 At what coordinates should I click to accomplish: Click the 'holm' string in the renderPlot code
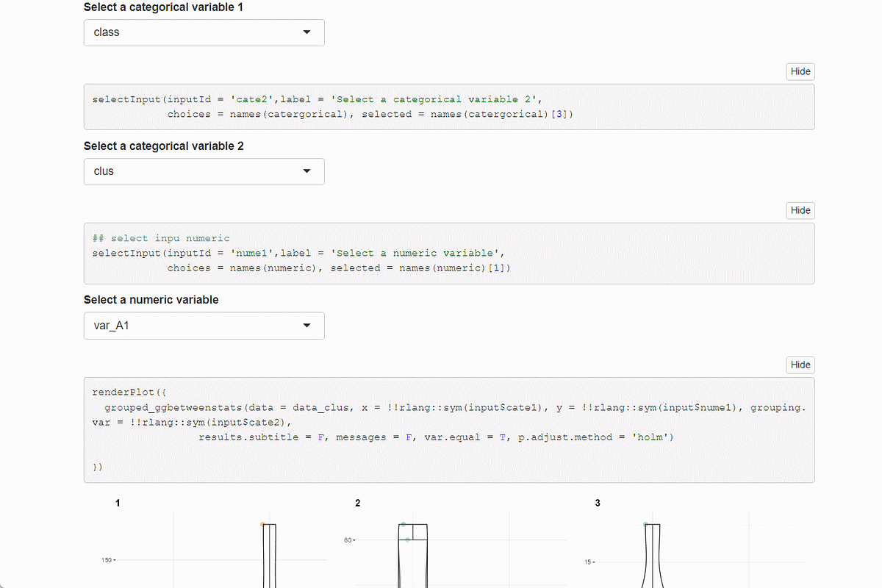651,437
